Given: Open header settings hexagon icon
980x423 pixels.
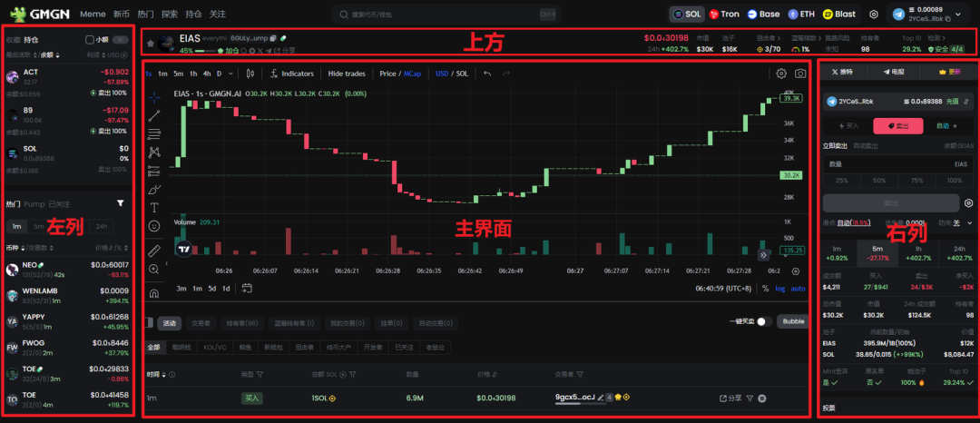Looking at the screenshot, I should (x=874, y=14).
